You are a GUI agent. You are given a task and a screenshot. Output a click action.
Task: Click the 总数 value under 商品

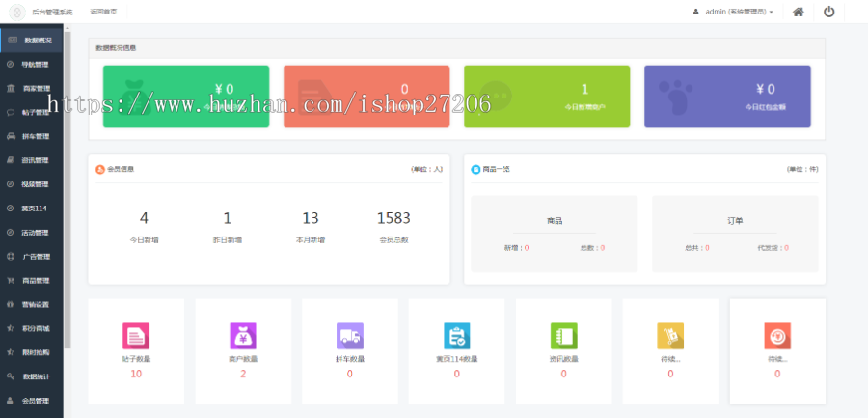point(602,248)
